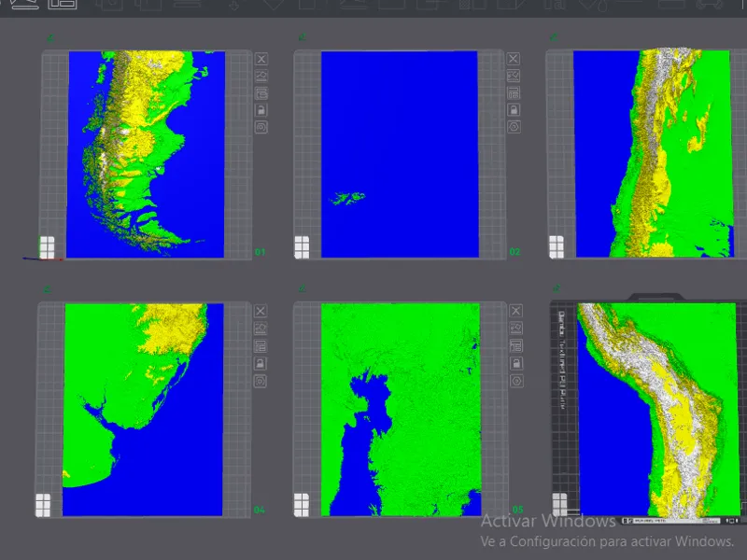This screenshot has height=560, width=747.
Task: Arrange objects on plate 05
Action: 516,345
